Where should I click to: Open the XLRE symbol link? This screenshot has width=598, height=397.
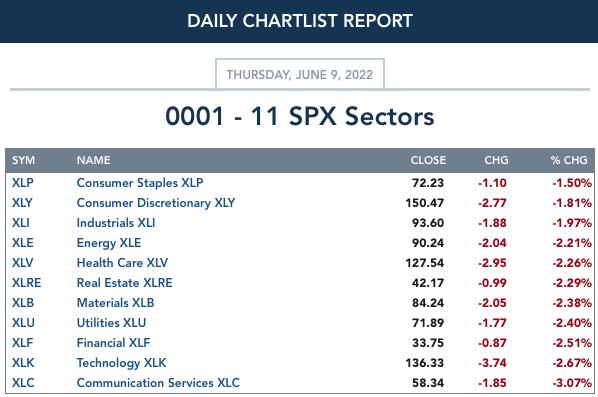tap(26, 283)
